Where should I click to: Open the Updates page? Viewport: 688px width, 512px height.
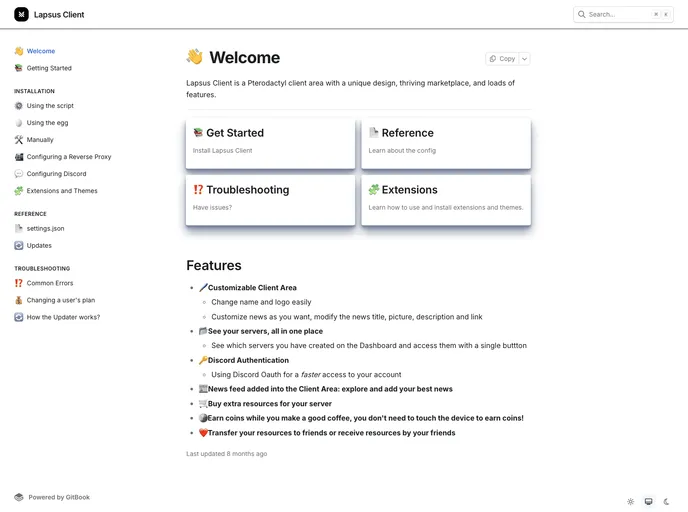tap(39, 245)
